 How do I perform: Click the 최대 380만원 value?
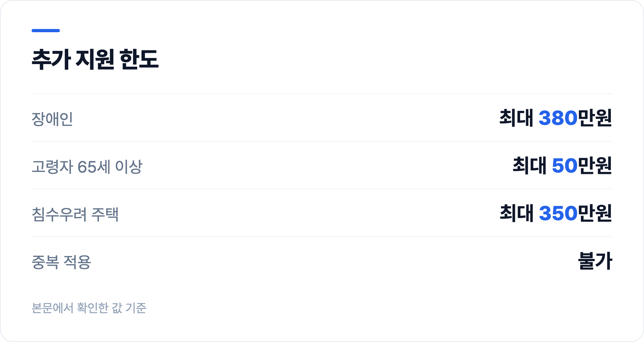coord(555,118)
